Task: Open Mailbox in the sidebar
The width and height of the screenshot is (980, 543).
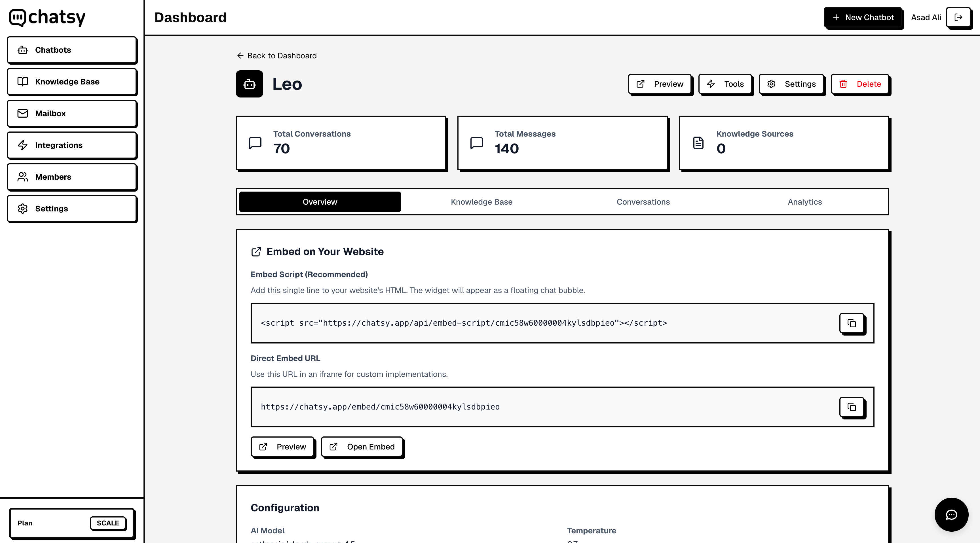Action: coord(72,113)
